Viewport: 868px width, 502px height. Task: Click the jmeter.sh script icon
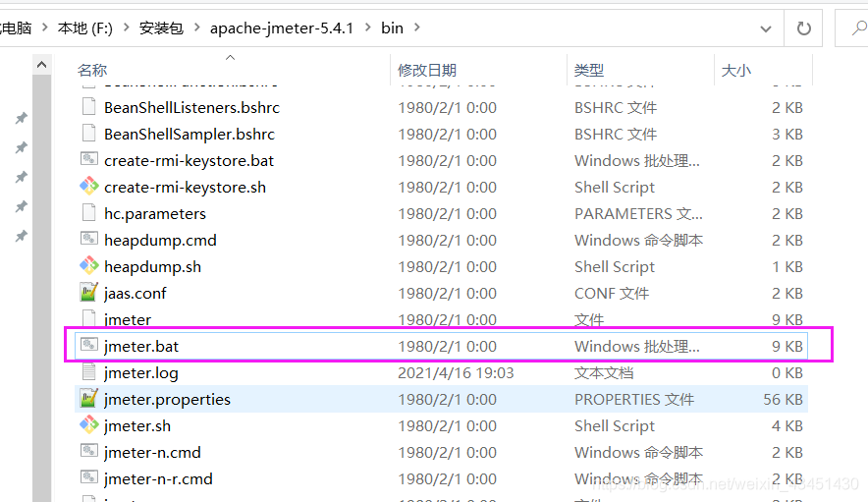click(x=89, y=425)
